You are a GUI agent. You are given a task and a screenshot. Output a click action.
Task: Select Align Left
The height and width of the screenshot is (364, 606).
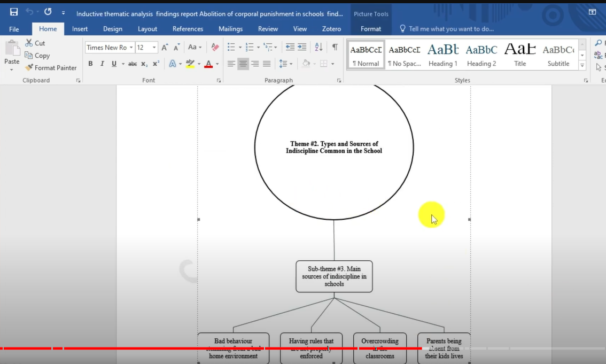(x=231, y=64)
